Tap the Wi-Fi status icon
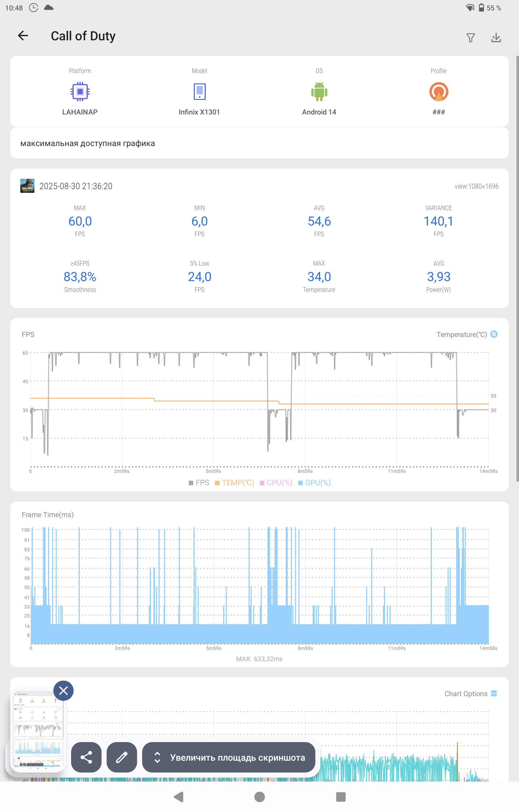Image resolution: width=519 pixels, height=812 pixels. coord(470,8)
